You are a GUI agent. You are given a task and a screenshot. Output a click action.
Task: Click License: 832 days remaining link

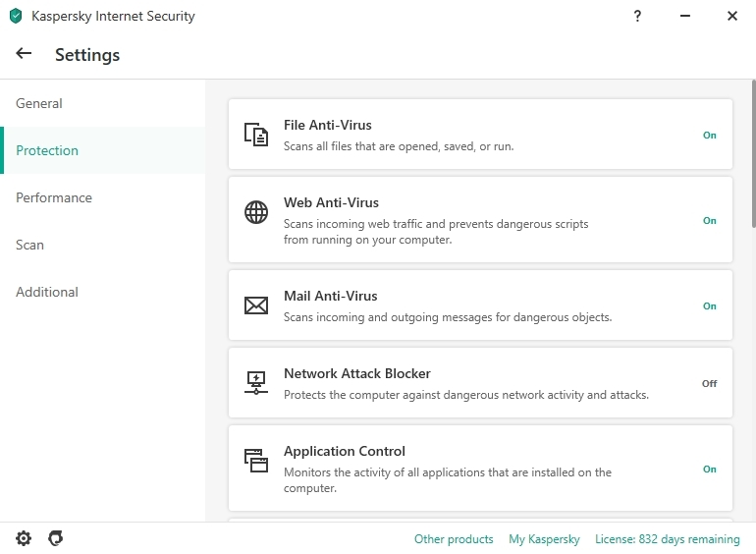(668, 539)
